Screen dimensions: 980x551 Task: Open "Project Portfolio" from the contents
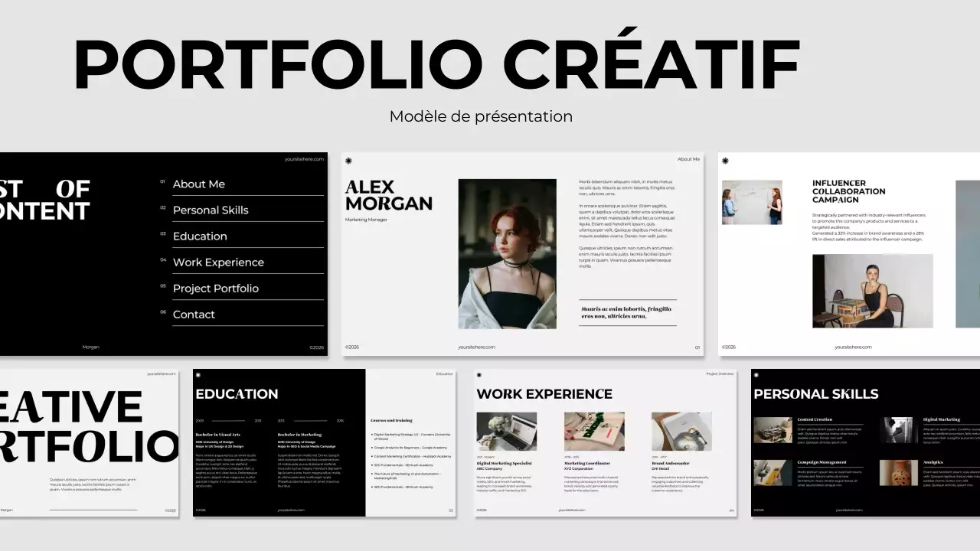[x=214, y=288]
